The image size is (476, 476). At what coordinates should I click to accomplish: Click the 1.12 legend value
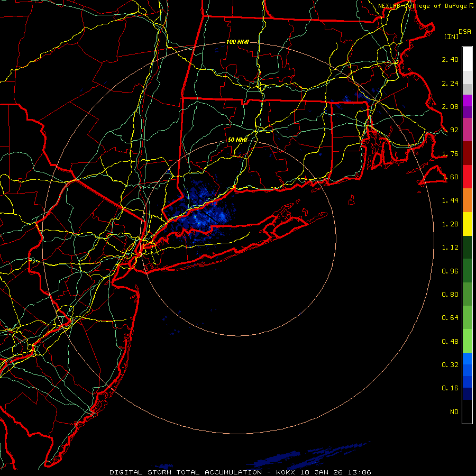click(450, 248)
